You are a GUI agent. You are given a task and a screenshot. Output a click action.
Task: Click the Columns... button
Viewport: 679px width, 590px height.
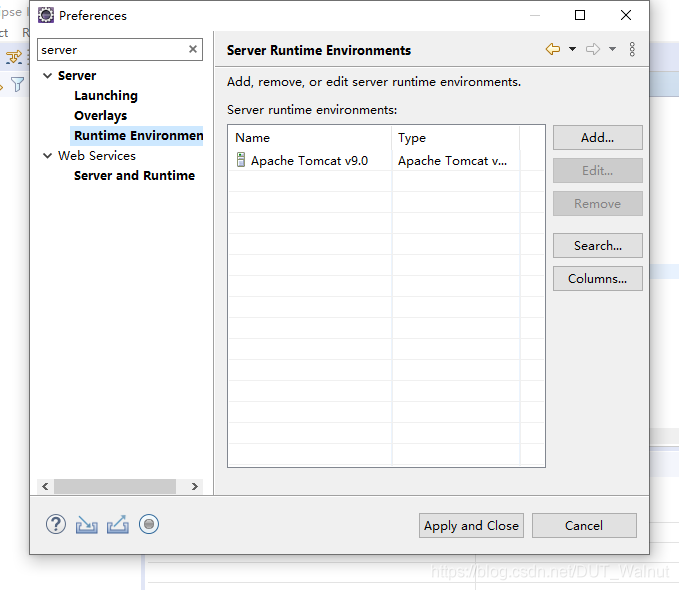(598, 279)
